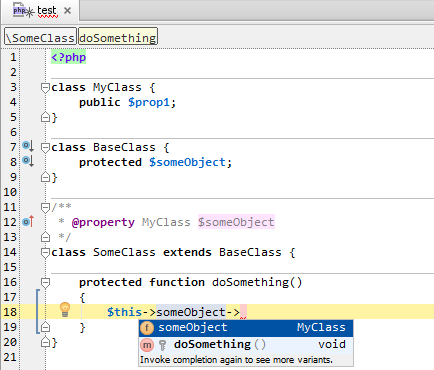
Task: Click SomeClass fold end marker on line 20
Action: pyautogui.click(x=45, y=342)
